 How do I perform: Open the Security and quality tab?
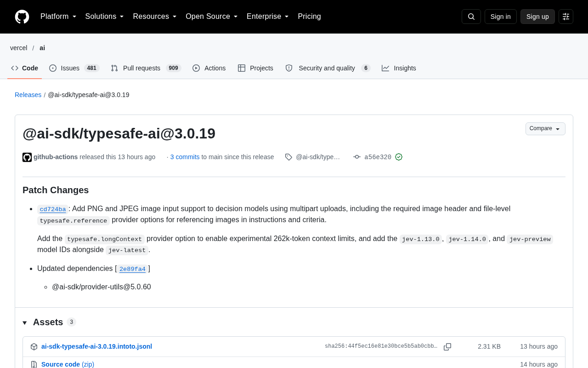click(328, 68)
